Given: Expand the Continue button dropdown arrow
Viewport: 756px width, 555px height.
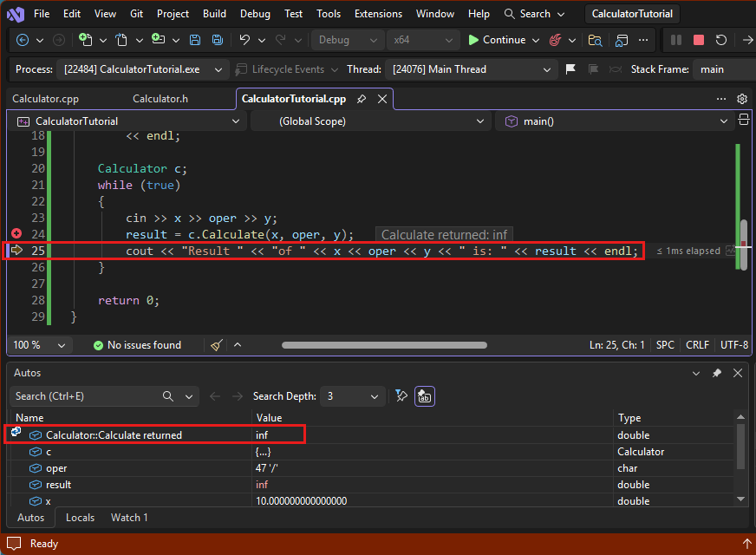Looking at the screenshot, I should pyautogui.click(x=536, y=41).
